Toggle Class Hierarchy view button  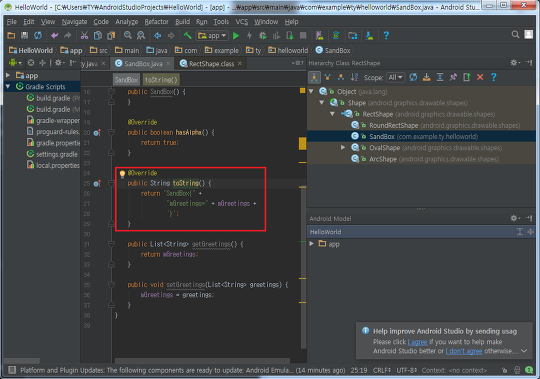point(314,77)
